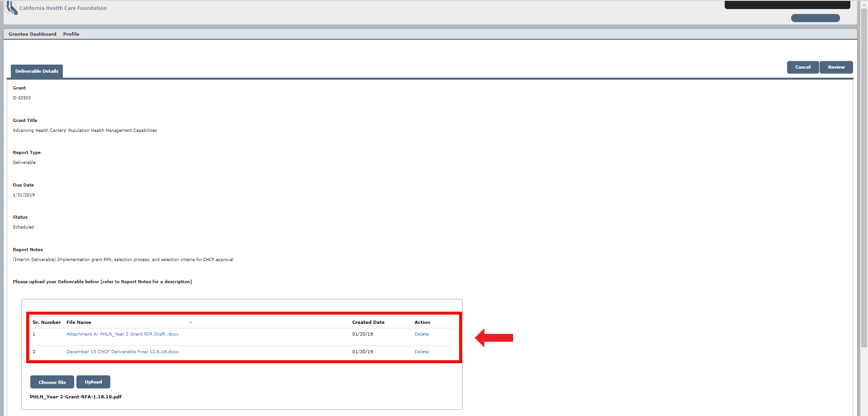The width and height of the screenshot is (868, 416).
Task: Click the Report Notes description text
Action: point(123,260)
